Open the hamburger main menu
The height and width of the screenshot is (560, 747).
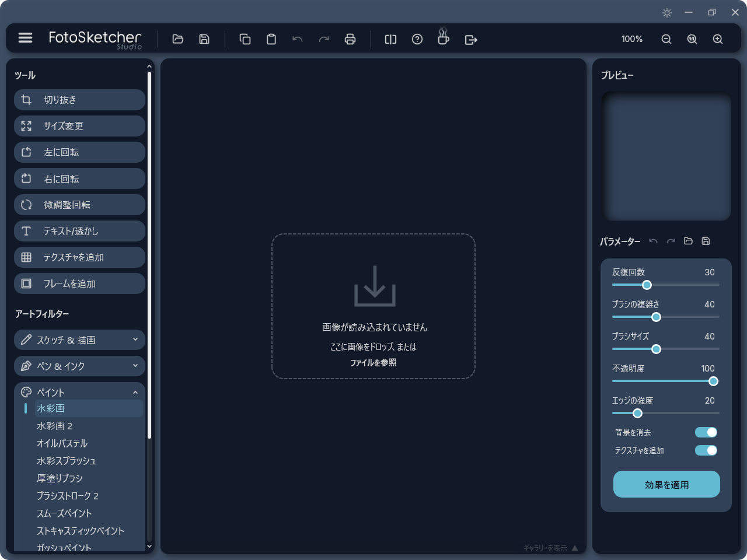pos(25,37)
